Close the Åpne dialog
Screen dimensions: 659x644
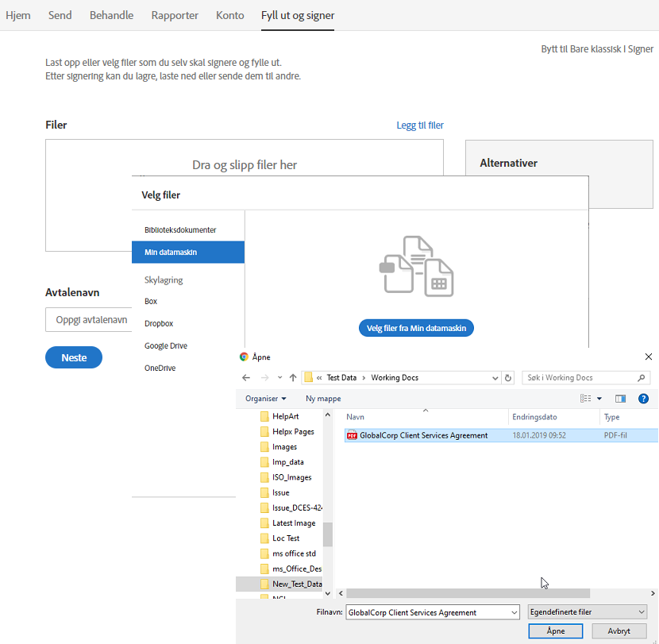(649, 357)
